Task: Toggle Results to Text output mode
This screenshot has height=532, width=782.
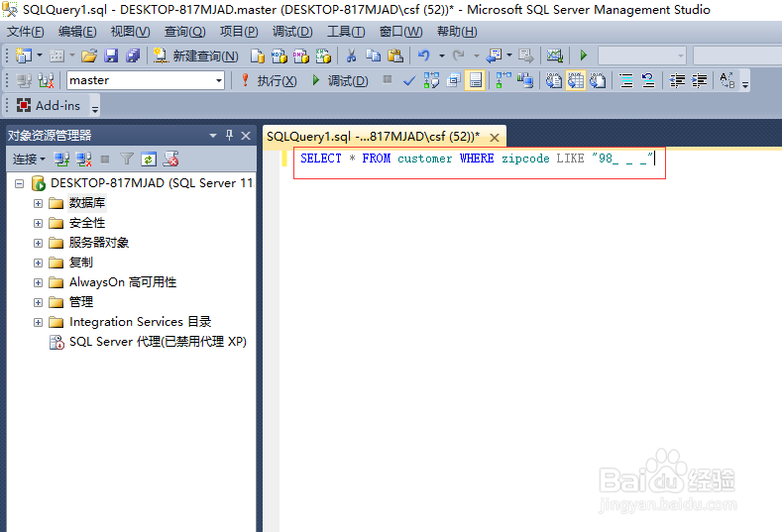Action: point(554,80)
